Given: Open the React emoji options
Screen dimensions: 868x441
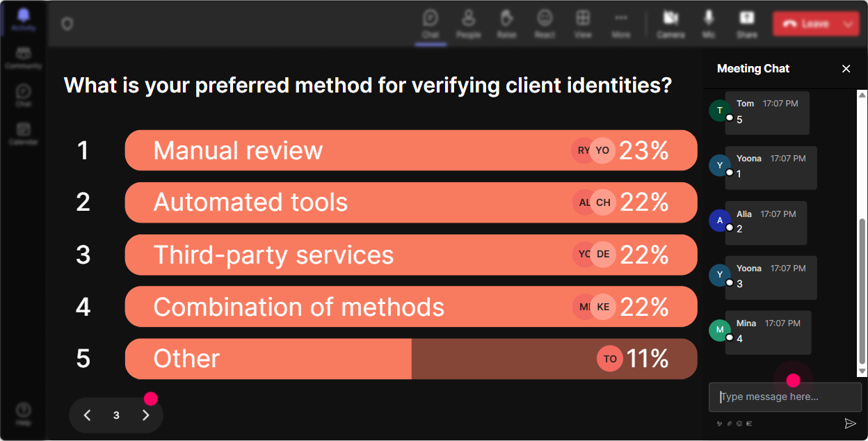Looking at the screenshot, I should tap(545, 24).
